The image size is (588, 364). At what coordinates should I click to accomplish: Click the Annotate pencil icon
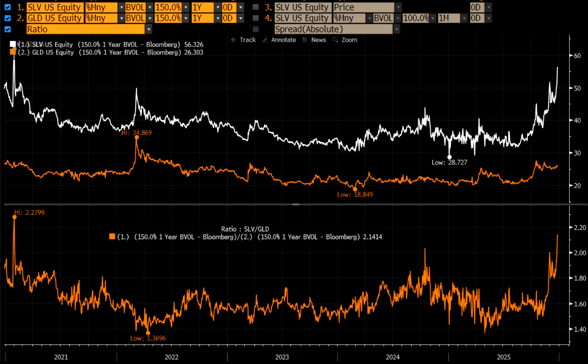click(265, 40)
